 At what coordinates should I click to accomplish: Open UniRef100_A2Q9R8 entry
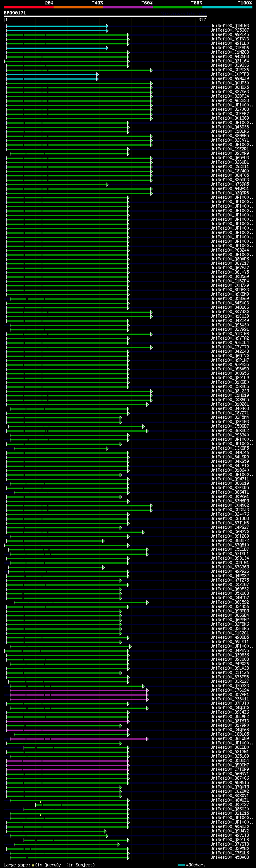[x=230, y=193]
